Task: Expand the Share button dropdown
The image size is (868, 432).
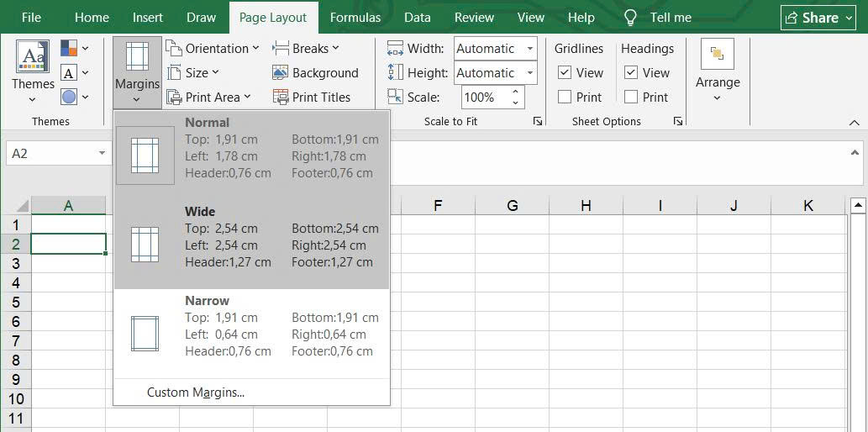Action: pyautogui.click(x=850, y=18)
